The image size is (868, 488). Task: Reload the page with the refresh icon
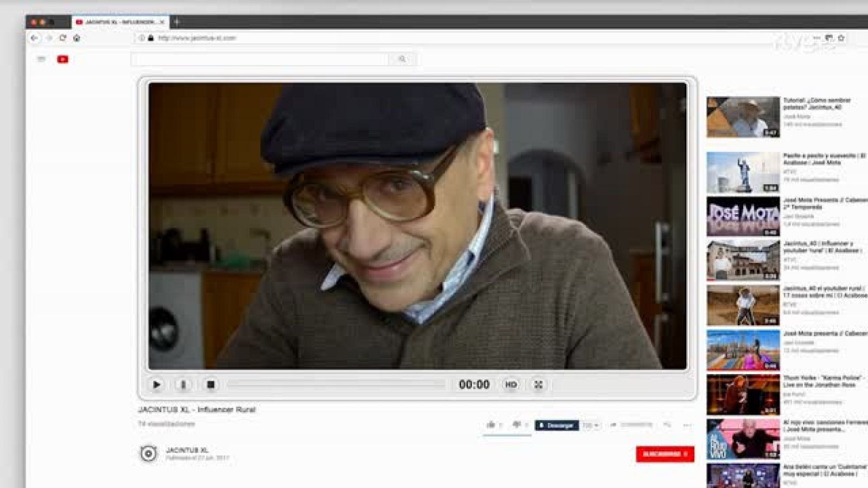point(62,38)
